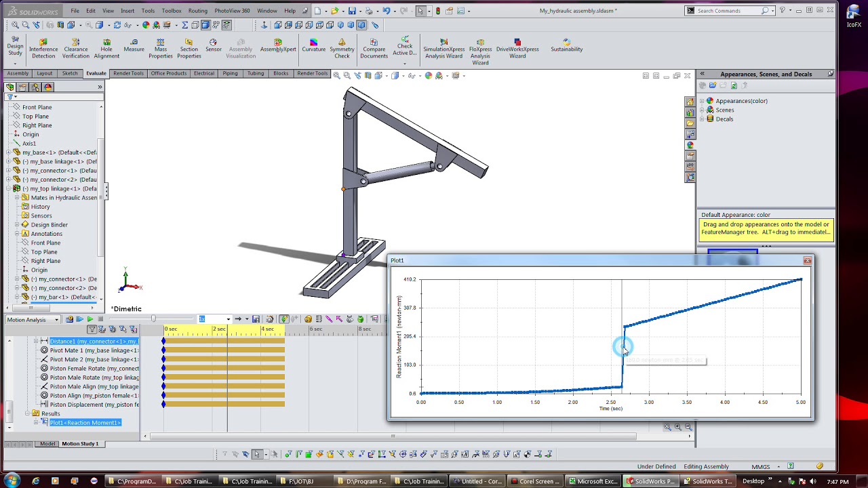Expand the Check Active Document dropdown
The height and width of the screenshot is (488, 868).
[405, 64]
